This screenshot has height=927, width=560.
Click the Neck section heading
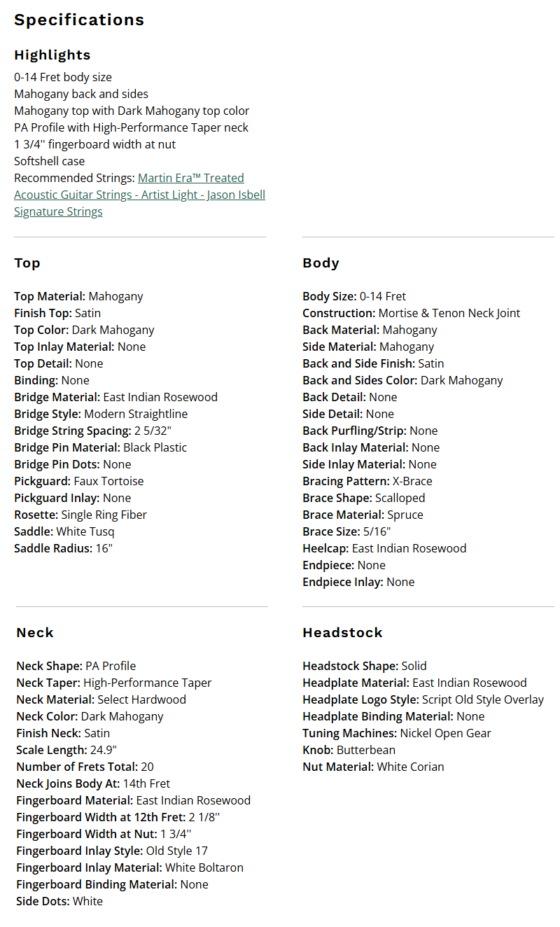pyautogui.click(x=35, y=632)
